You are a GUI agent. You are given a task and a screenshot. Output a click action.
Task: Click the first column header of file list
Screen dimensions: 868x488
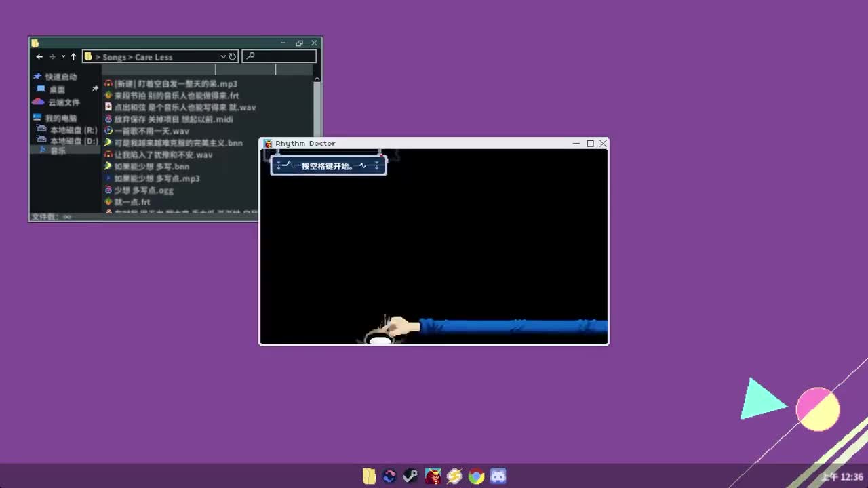click(159, 70)
